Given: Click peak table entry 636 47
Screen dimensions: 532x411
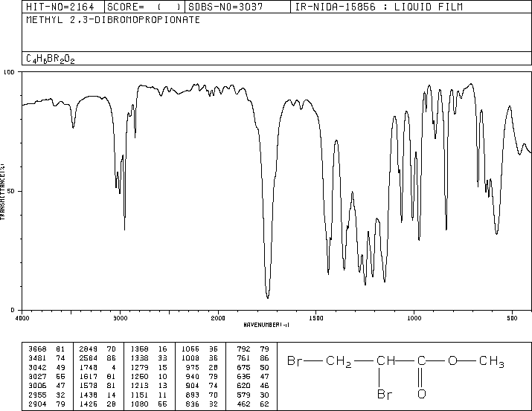Looking at the screenshot, I should [x=253, y=376].
